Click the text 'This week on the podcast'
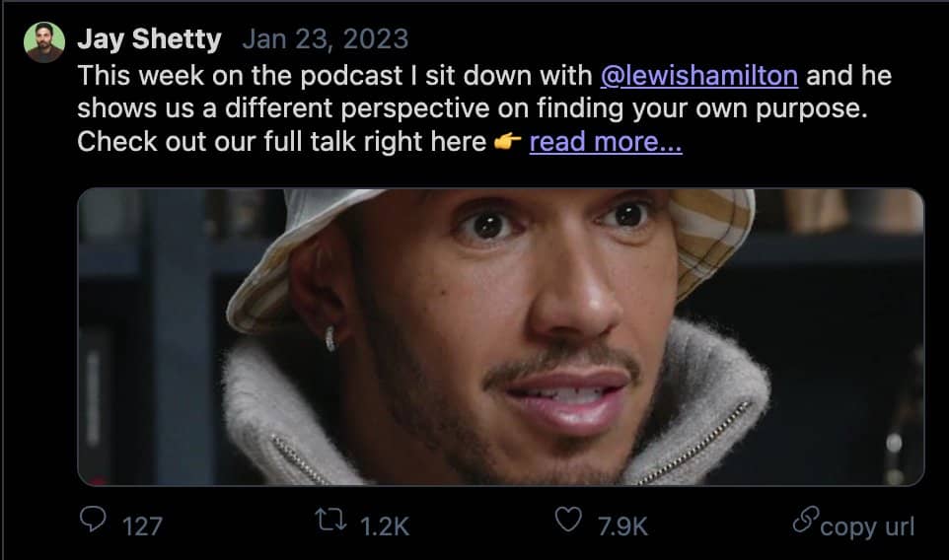949x560 pixels. [241, 76]
